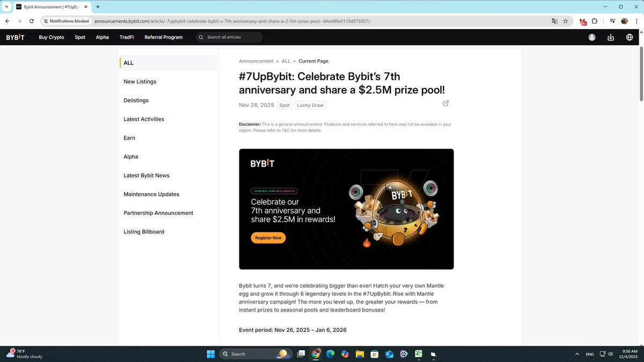The height and width of the screenshot is (362, 644).
Task: Click the Register Now banner button
Action: 268,238
